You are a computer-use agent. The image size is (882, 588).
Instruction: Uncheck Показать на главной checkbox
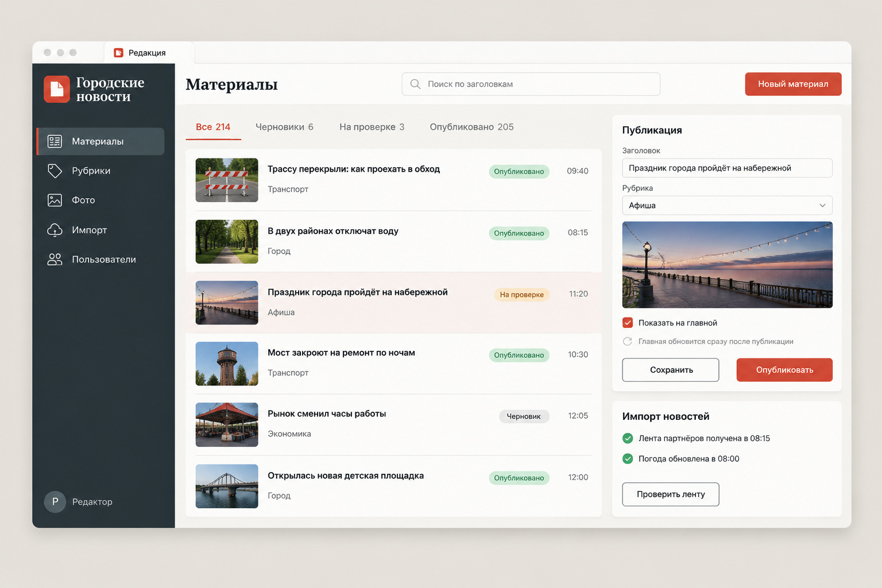(x=628, y=323)
